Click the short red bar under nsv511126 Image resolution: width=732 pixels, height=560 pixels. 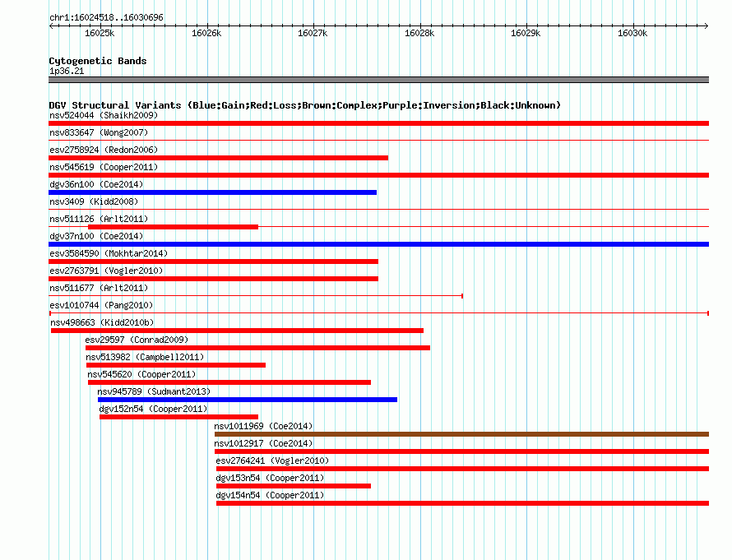click(x=173, y=227)
